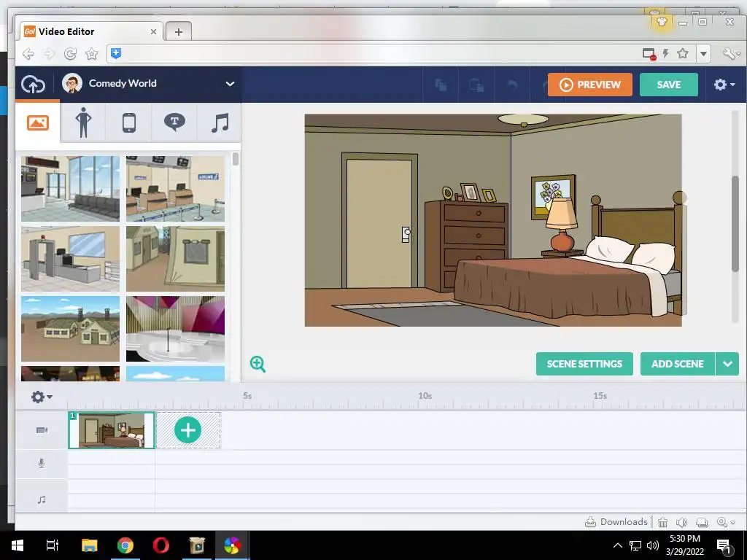
Task: Click the browser back arrow
Action: [x=28, y=54]
